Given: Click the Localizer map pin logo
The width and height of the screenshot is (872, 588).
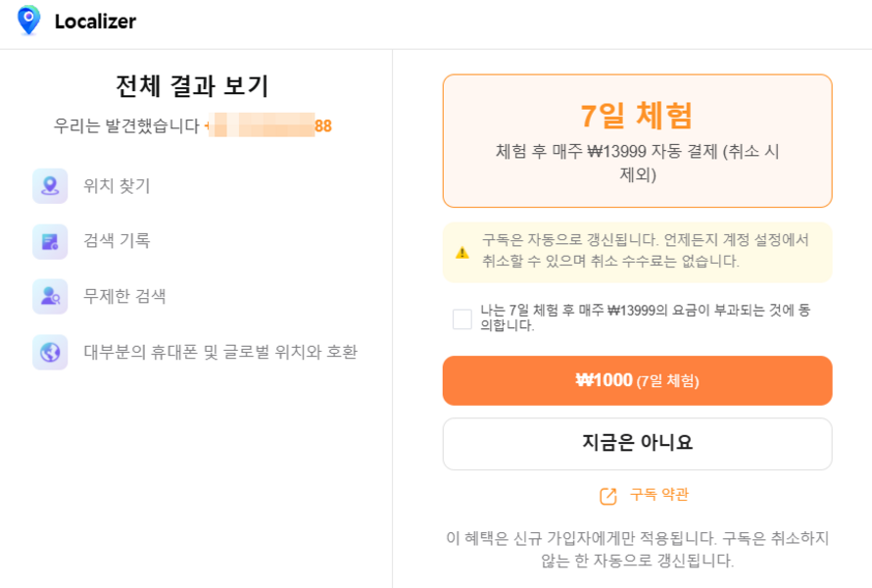Looking at the screenshot, I should [29, 21].
